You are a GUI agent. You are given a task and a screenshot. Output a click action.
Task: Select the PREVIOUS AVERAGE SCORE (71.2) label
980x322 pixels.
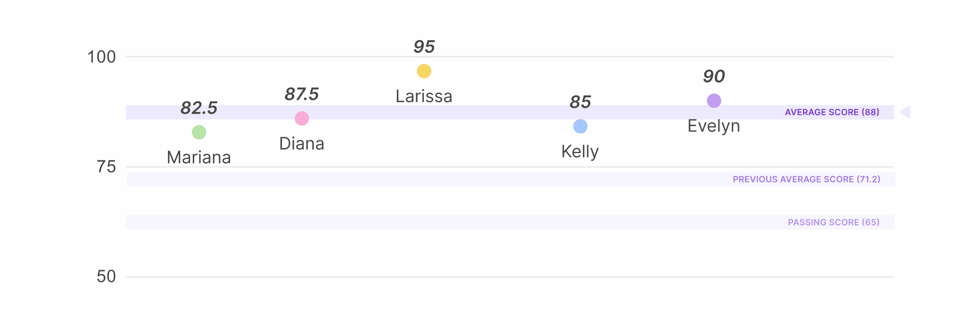[x=806, y=179]
